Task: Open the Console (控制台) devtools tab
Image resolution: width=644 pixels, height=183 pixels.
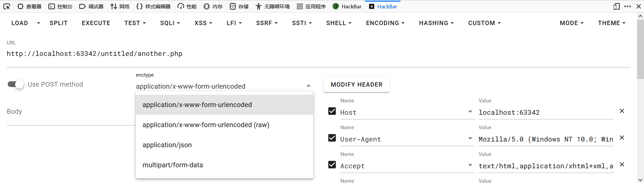Action: pyautogui.click(x=61, y=6)
